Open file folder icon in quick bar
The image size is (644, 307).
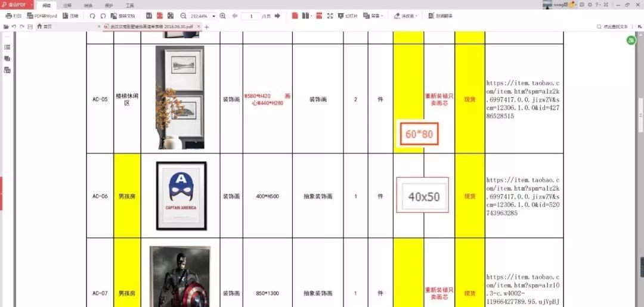[6, 27]
